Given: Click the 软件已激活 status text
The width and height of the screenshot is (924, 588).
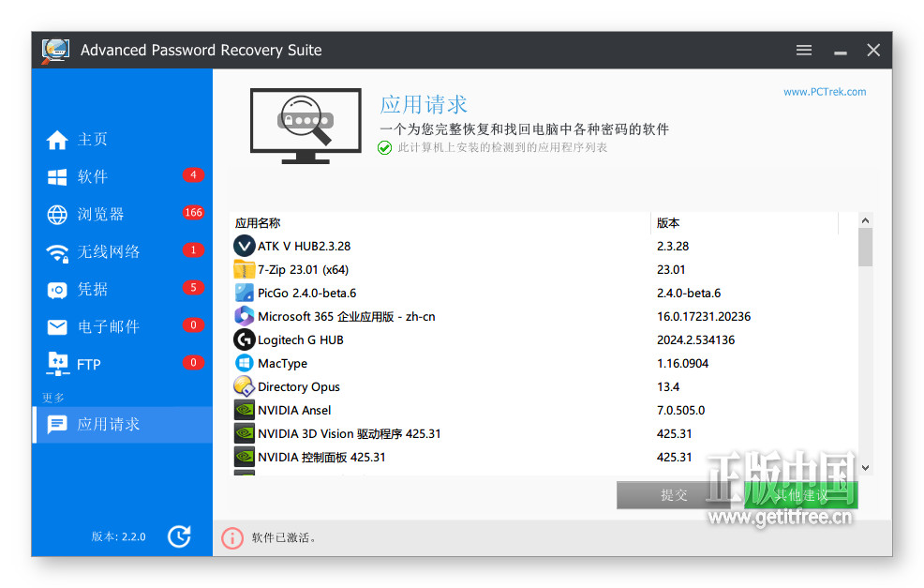Looking at the screenshot, I should click(284, 538).
